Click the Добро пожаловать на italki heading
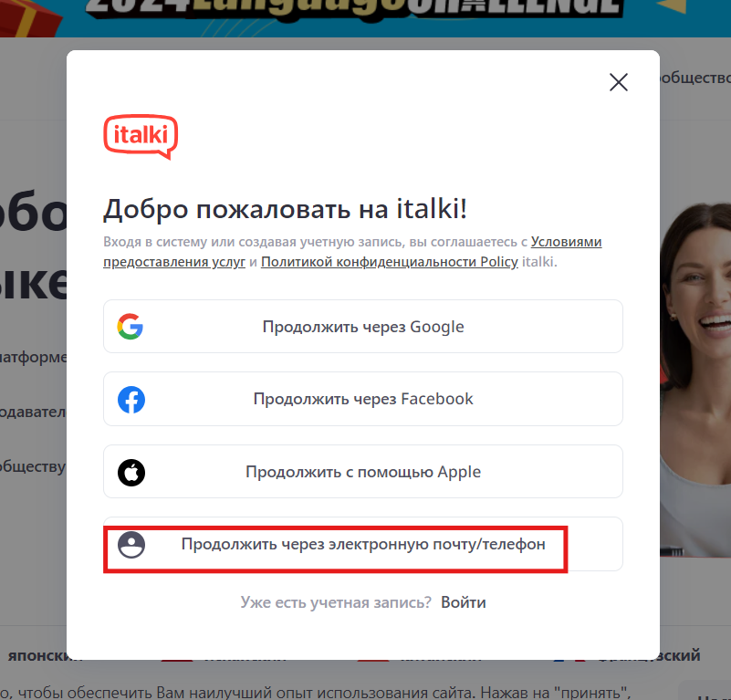The image size is (731, 700). click(x=285, y=208)
